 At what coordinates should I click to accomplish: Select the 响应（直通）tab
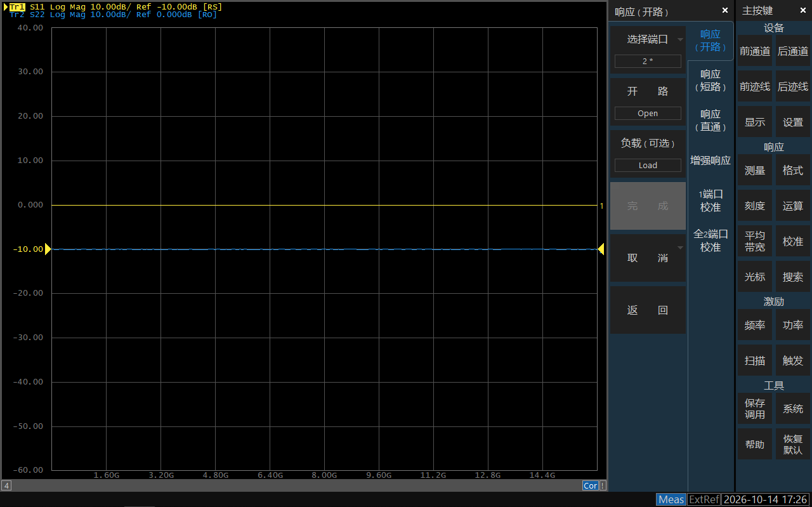710,121
